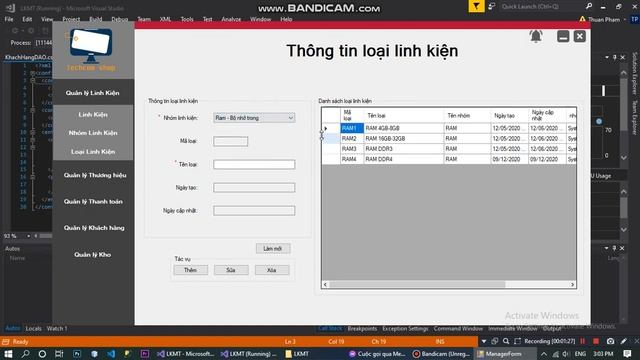The image size is (640, 360).
Task: Open Cortana circle icon in taskbar
Action: [x=42, y=353]
